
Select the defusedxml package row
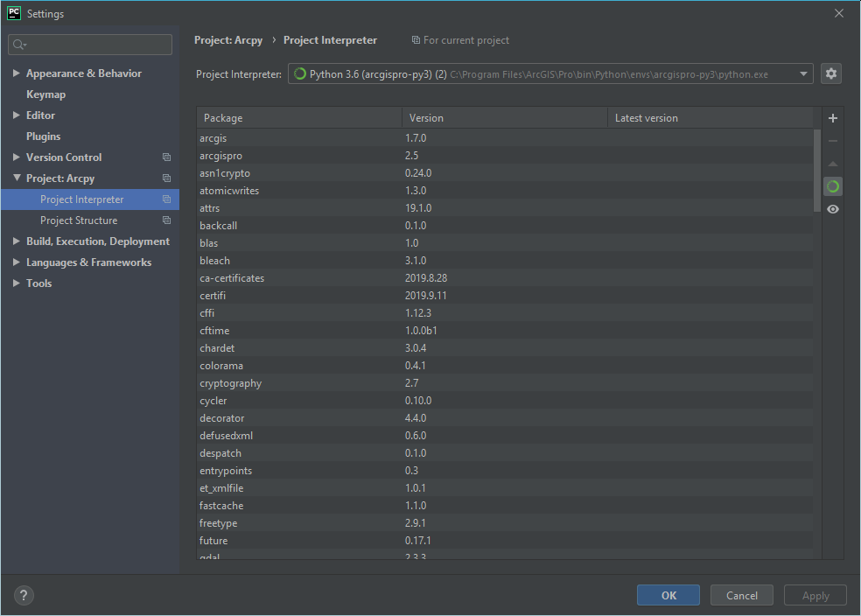click(505, 436)
